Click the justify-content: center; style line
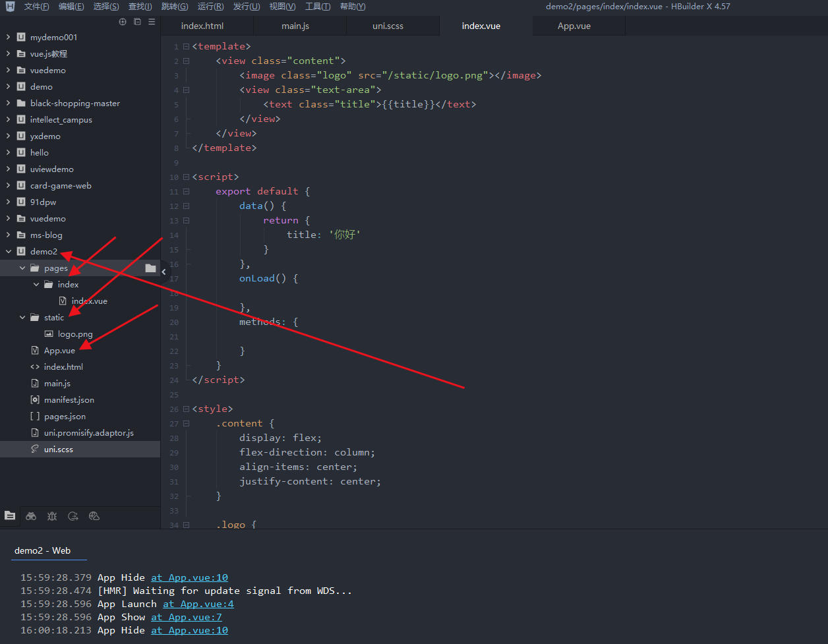 click(x=310, y=481)
